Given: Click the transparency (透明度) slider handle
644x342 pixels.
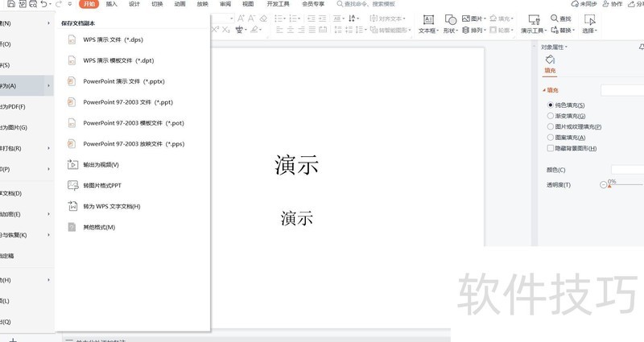Looking at the screenshot, I should tap(609, 186).
